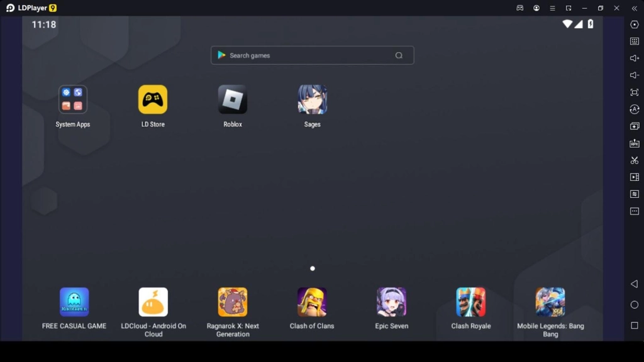Open operation recorder/synchronizer icon in sidebar
Image resolution: width=644 pixels, height=362 pixels.
[x=635, y=109]
